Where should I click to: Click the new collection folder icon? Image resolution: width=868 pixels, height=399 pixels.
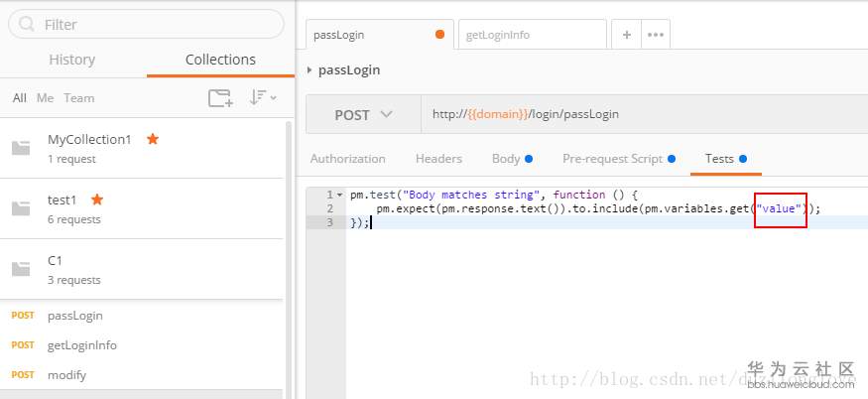pos(220,97)
